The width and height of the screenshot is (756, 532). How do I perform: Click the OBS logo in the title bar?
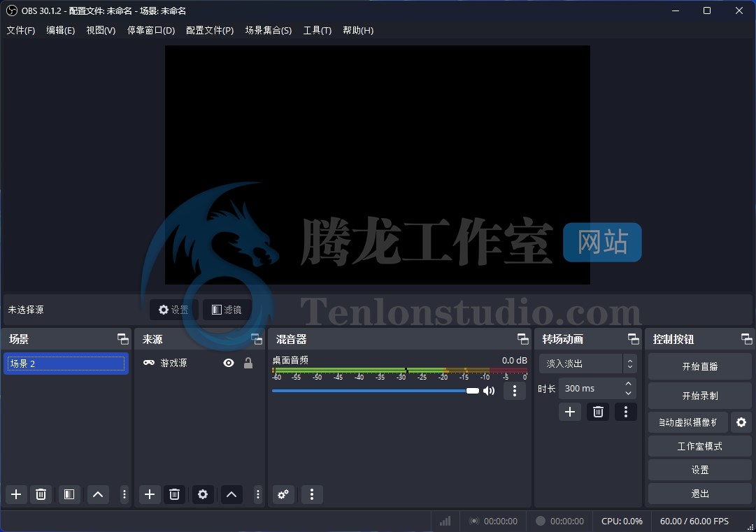coord(12,10)
